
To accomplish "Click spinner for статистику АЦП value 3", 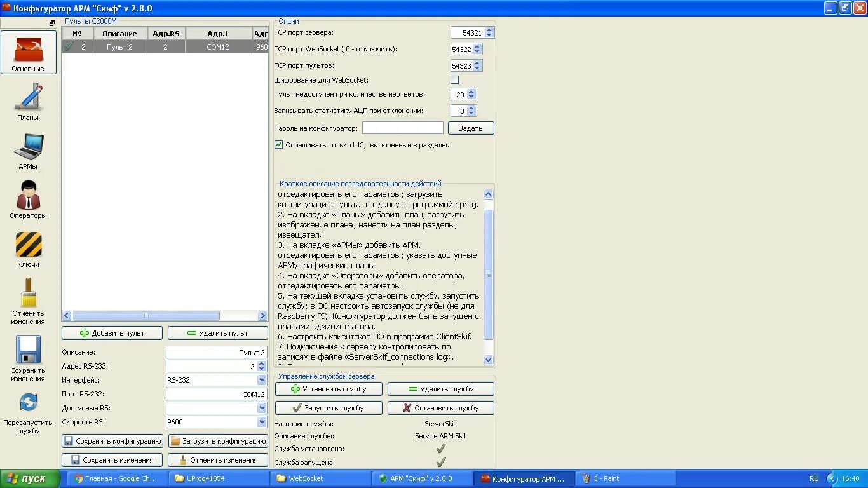I will pos(471,111).
